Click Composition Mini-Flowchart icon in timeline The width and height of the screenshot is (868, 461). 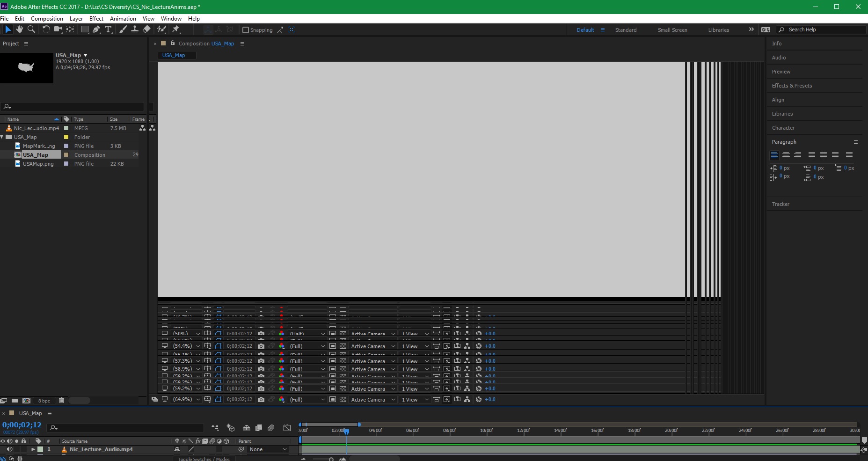click(x=215, y=428)
